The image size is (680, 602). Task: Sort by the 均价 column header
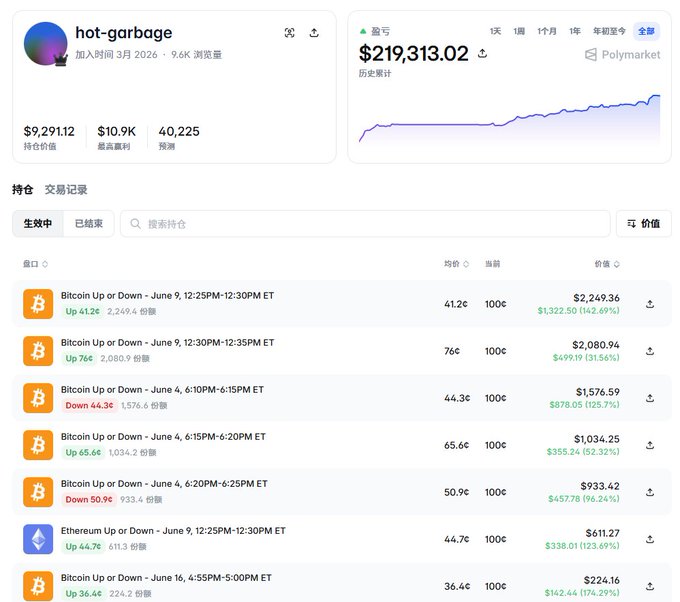click(456, 264)
